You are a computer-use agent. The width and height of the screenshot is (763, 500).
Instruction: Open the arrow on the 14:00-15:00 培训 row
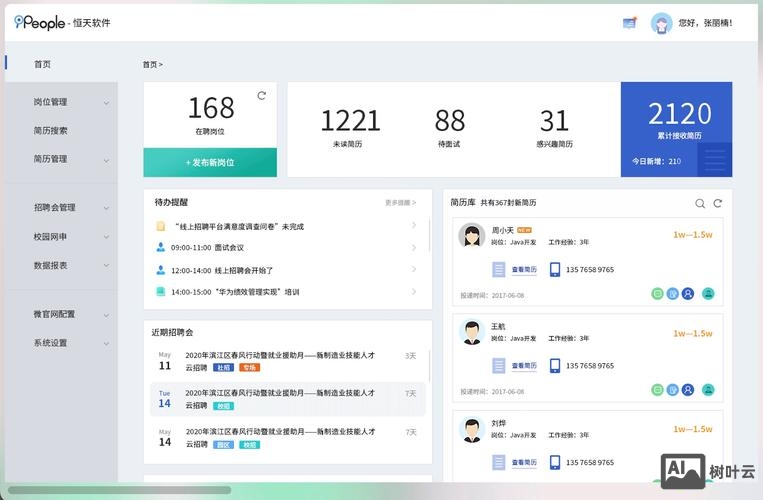(x=414, y=291)
